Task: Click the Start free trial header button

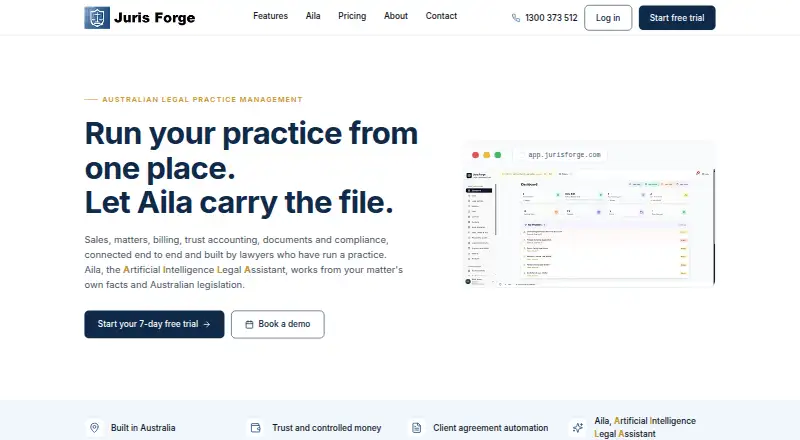Action: [x=677, y=18]
